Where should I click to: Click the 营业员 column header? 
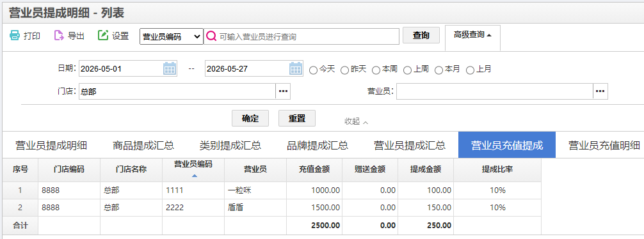[x=255, y=169]
